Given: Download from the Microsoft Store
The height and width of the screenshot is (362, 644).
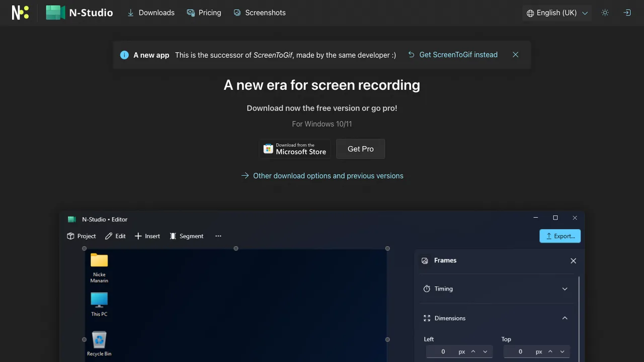Looking at the screenshot, I should [295, 149].
